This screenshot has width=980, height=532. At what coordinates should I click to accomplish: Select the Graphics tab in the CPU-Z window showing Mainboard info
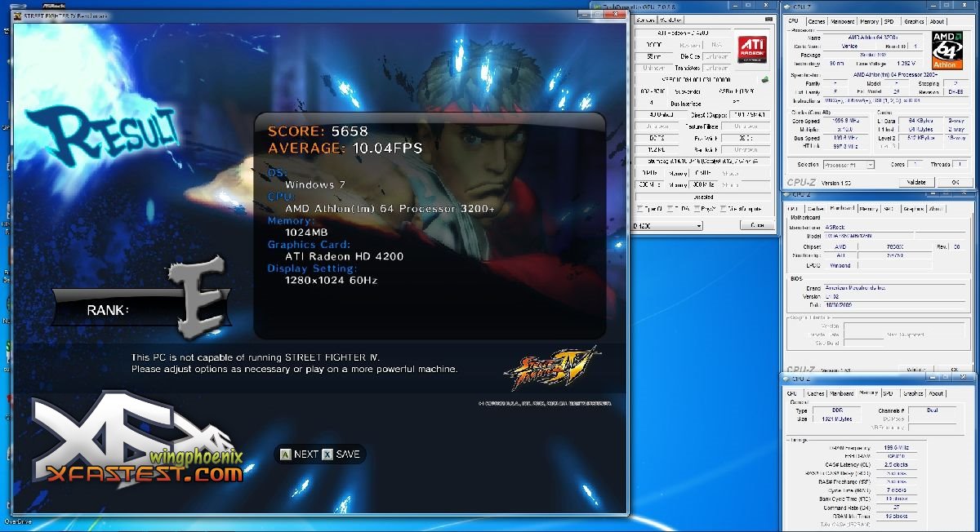[x=912, y=209]
